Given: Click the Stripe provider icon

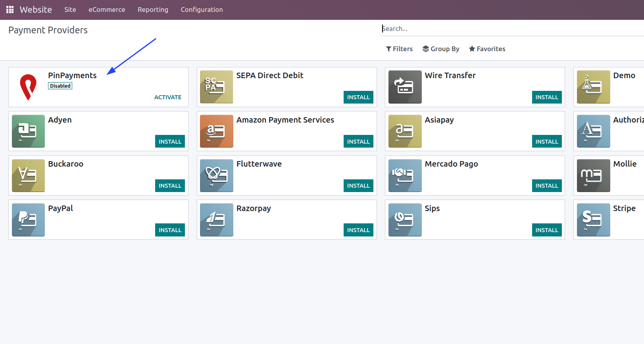Looking at the screenshot, I should (593, 220).
